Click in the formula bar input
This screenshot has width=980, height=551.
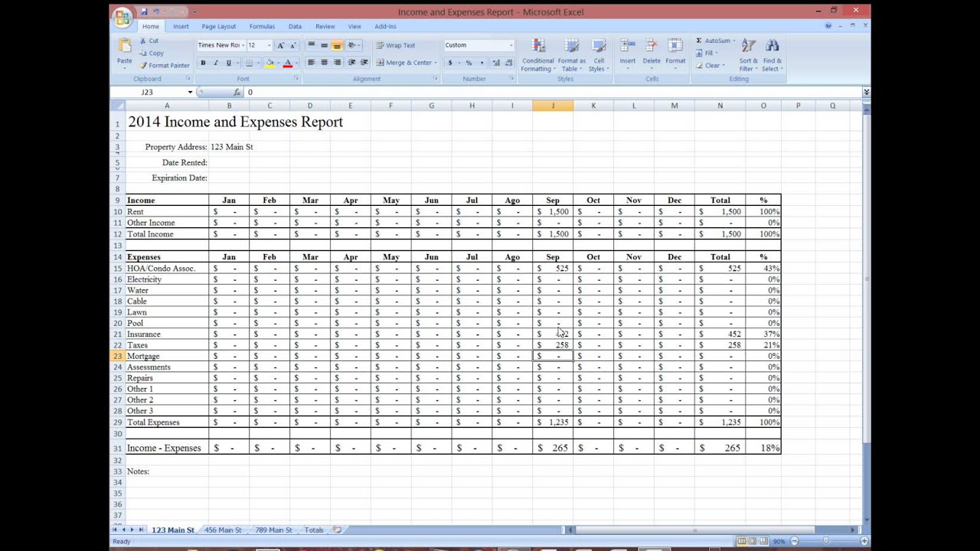[551, 92]
